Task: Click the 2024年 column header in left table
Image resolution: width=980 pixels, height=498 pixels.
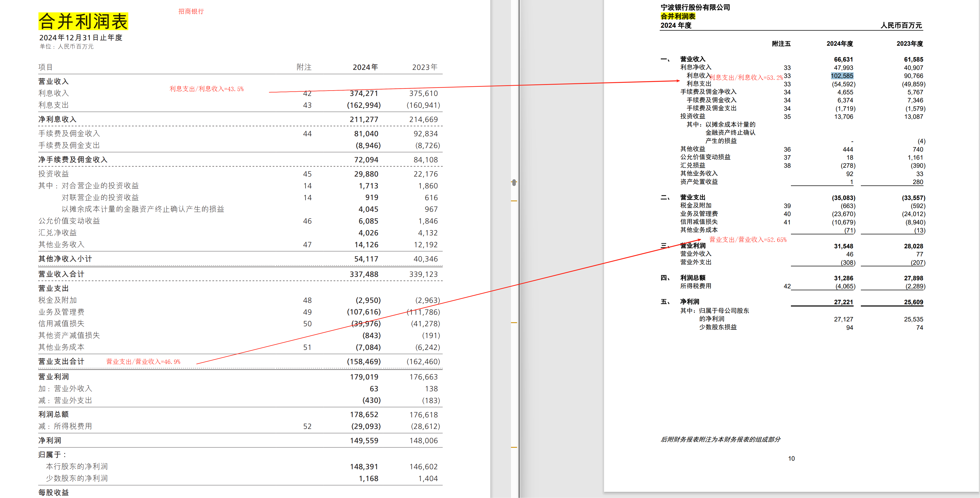Action: pos(365,67)
